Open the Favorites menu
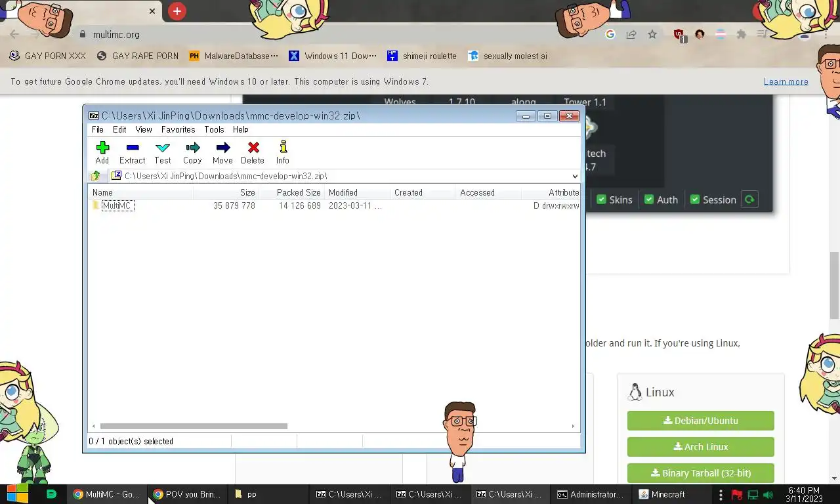 178,129
